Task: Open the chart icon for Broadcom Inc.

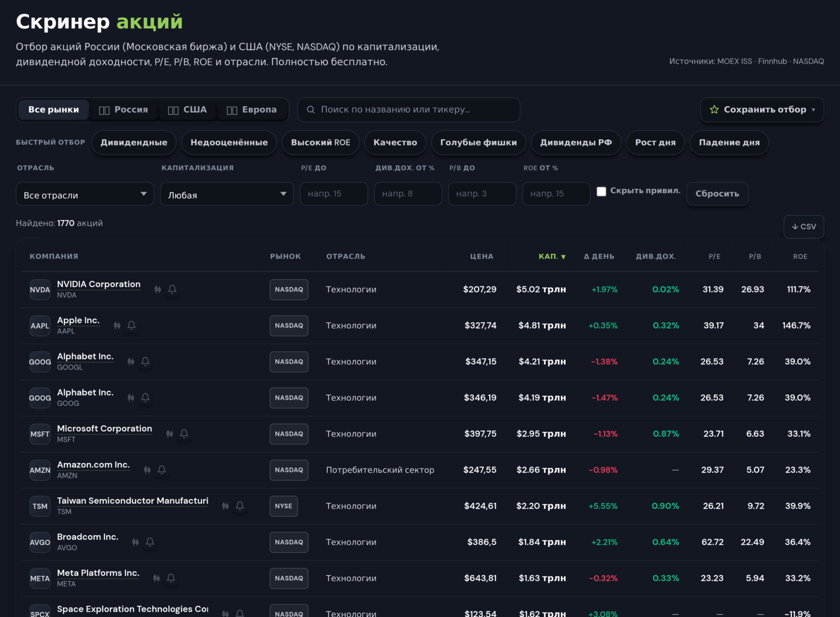Action: (x=135, y=542)
